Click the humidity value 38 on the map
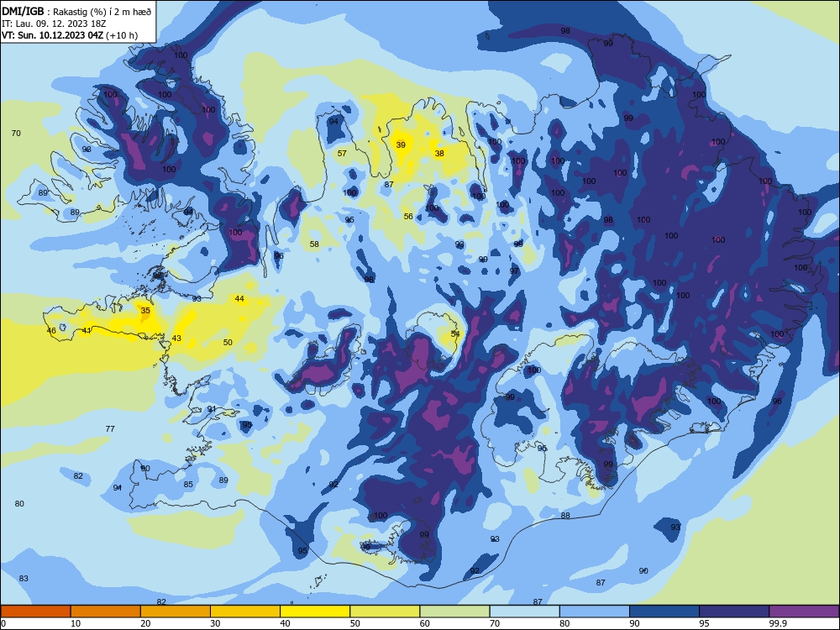 pos(439,153)
